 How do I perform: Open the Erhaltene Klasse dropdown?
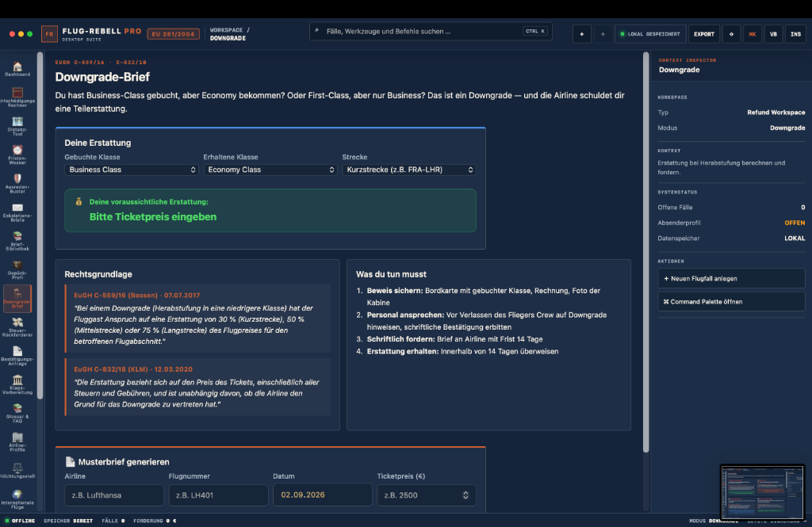tap(270, 170)
